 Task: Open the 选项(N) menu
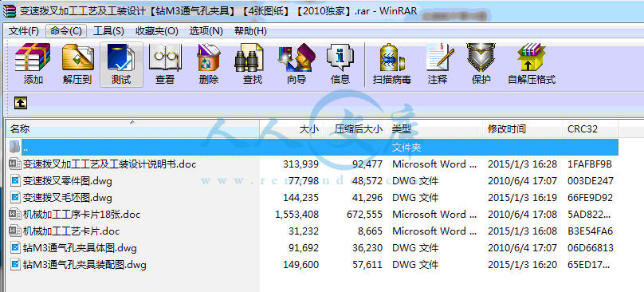click(206, 31)
